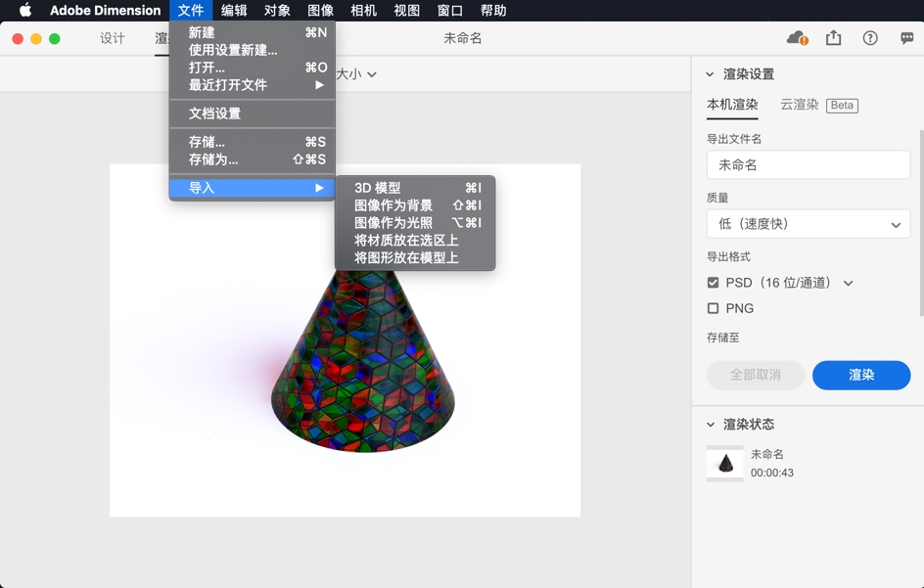Image resolution: width=924 pixels, height=588 pixels.
Task: Switch to the 设计 tab
Action: [x=112, y=38]
